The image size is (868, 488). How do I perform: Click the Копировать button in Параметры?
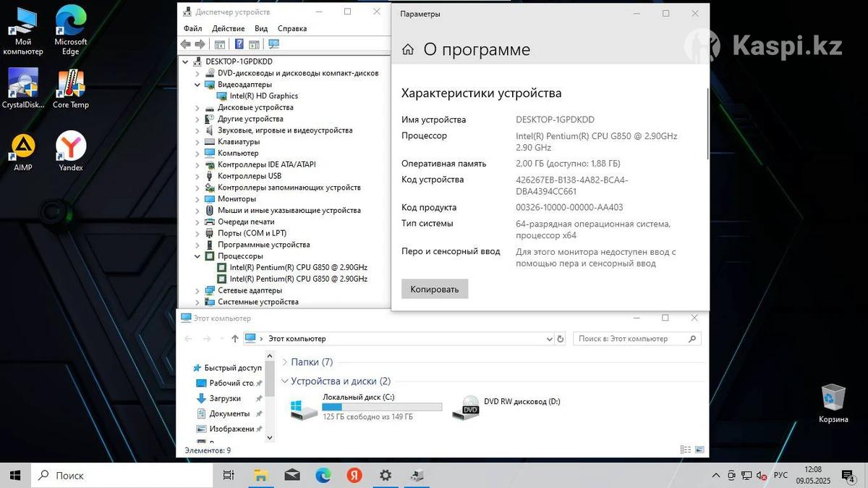pos(435,289)
